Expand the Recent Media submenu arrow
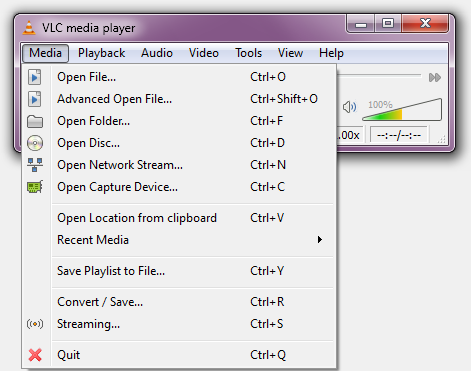The image size is (471, 371). click(x=320, y=240)
